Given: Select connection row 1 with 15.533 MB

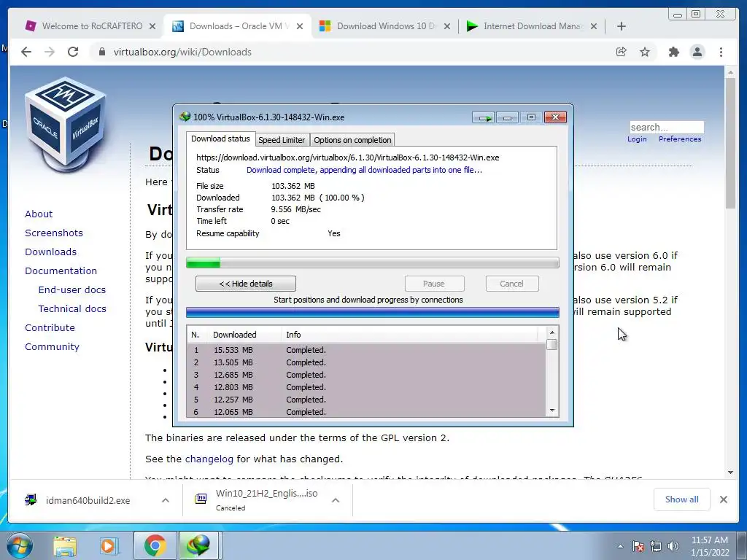Looking at the screenshot, I should tap(366, 350).
